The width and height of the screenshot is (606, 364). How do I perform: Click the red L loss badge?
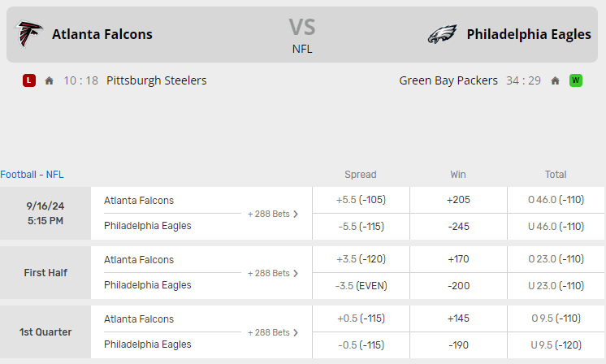29,80
